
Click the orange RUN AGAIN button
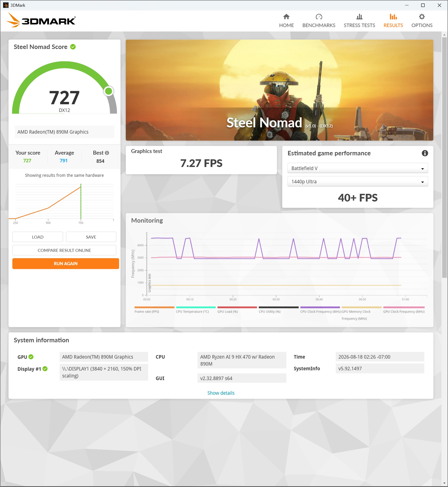[x=66, y=264]
